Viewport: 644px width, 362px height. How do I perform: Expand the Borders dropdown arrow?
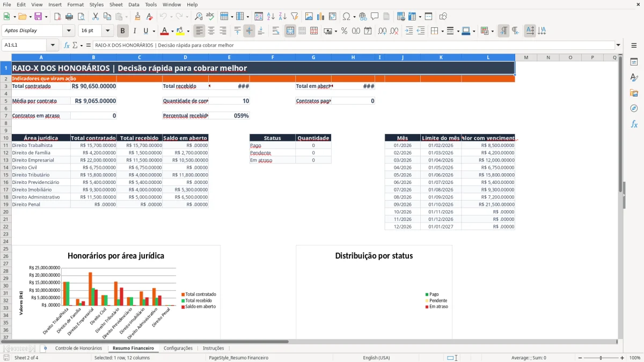click(x=442, y=31)
